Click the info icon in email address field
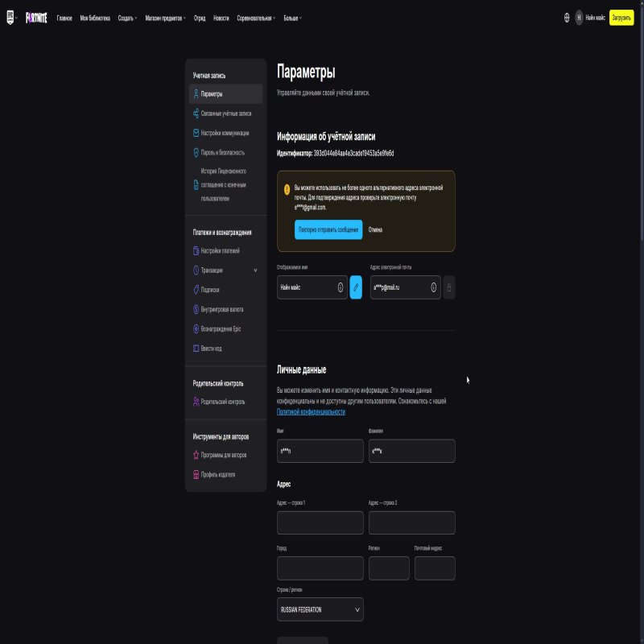Screen dimensions: 644x644 pos(433,287)
